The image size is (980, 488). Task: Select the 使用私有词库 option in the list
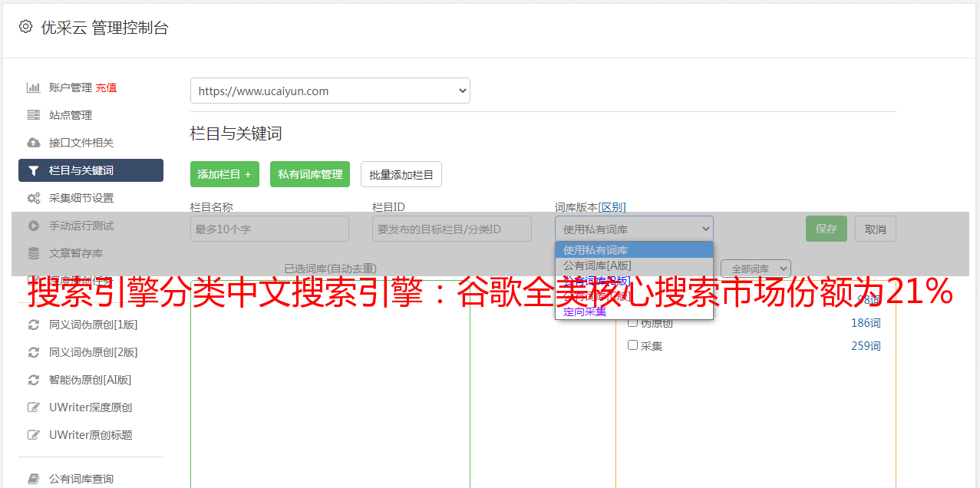click(x=634, y=250)
